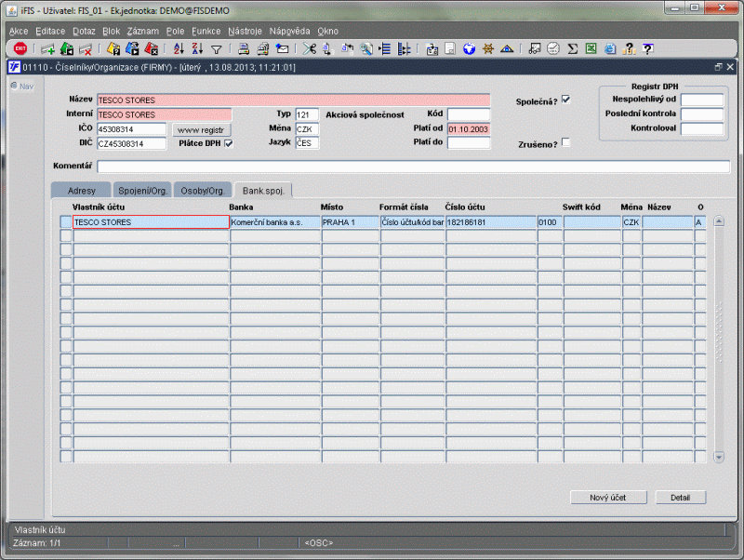This screenshot has width=744, height=560.
Task: Click the Jazyk field with ČES
Action: [x=307, y=143]
